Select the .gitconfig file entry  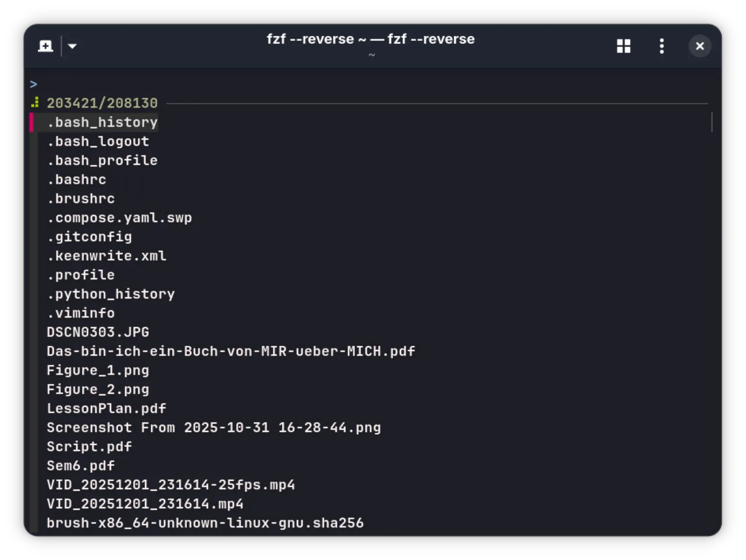click(x=89, y=237)
